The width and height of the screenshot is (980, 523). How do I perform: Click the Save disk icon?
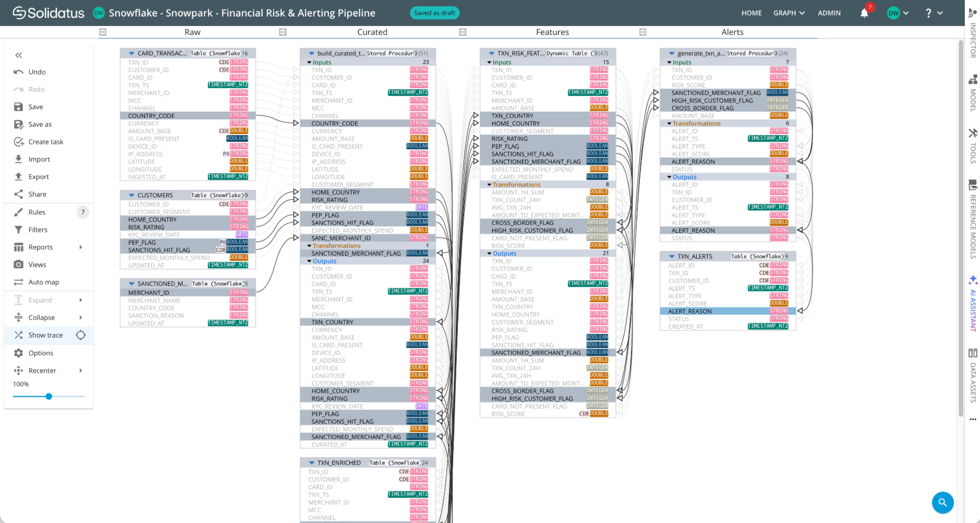pos(18,107)
